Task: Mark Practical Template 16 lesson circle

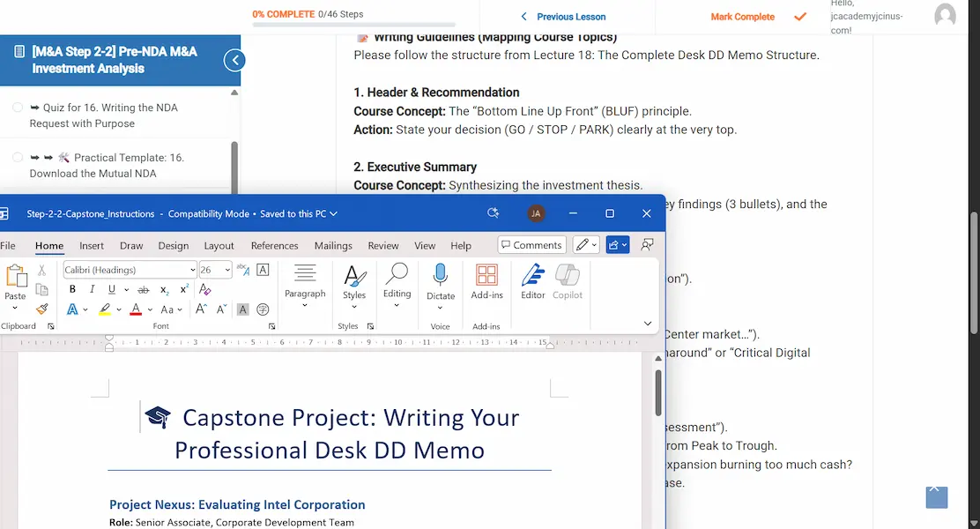Action: [18, 158]
